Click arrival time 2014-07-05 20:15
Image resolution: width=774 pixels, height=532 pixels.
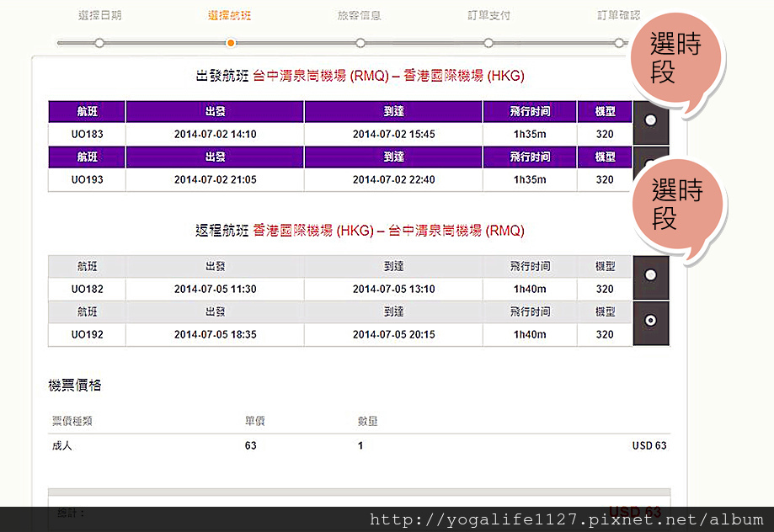394,334
